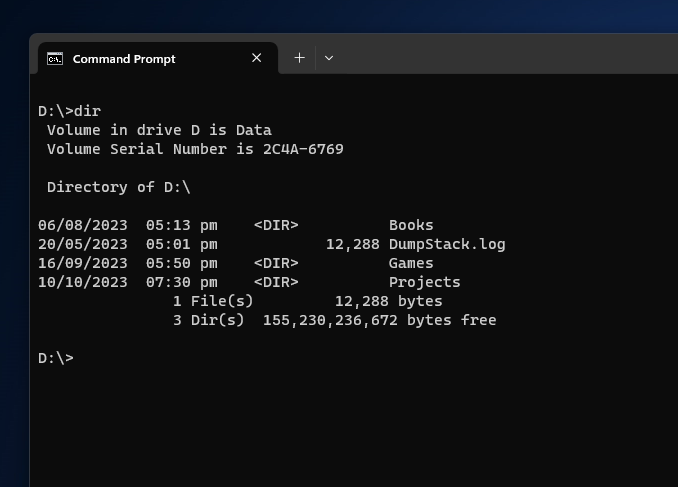The height and width of the screenshot is (487, 678).
Task: Click the time 05:50 pm
Action: click(x=182, y=263)
